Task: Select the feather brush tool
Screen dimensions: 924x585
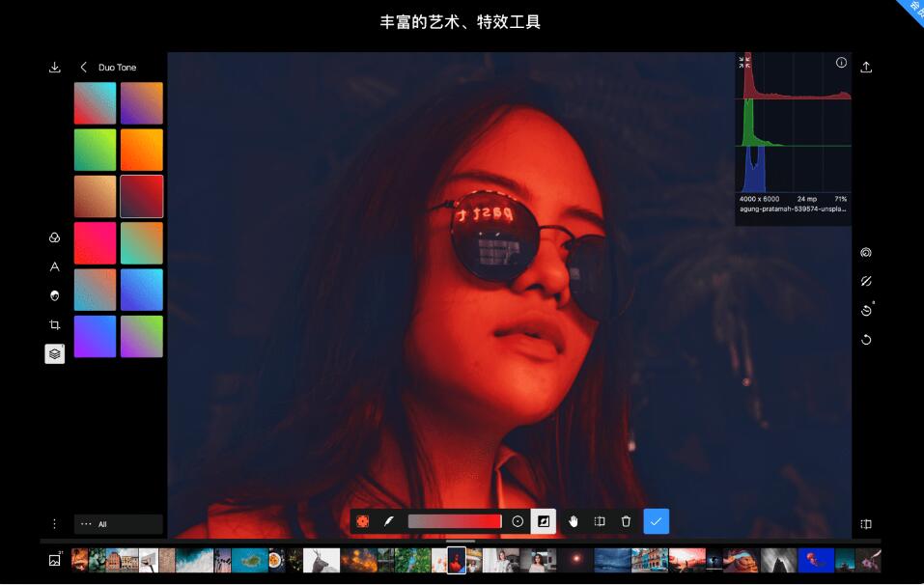Action: (x=388, y=521)
